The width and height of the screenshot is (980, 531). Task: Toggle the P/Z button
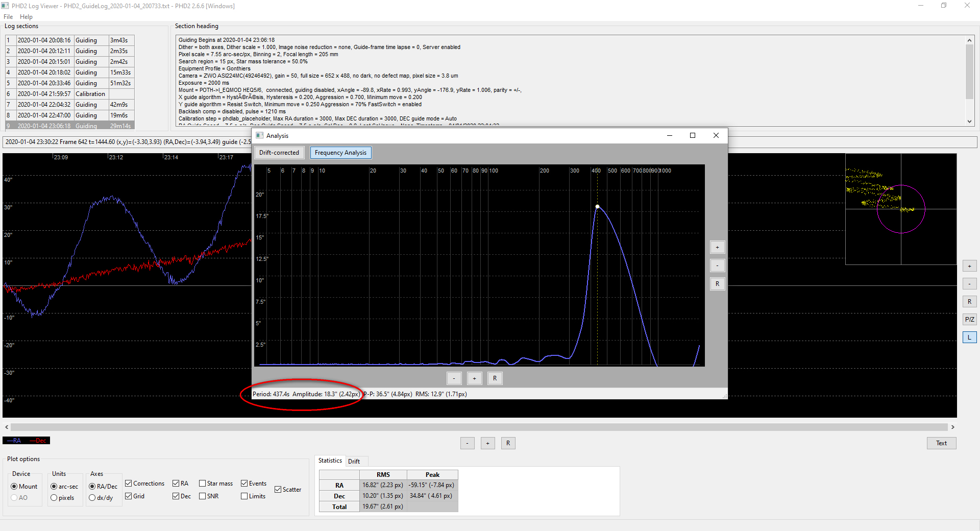click(969, 320)
